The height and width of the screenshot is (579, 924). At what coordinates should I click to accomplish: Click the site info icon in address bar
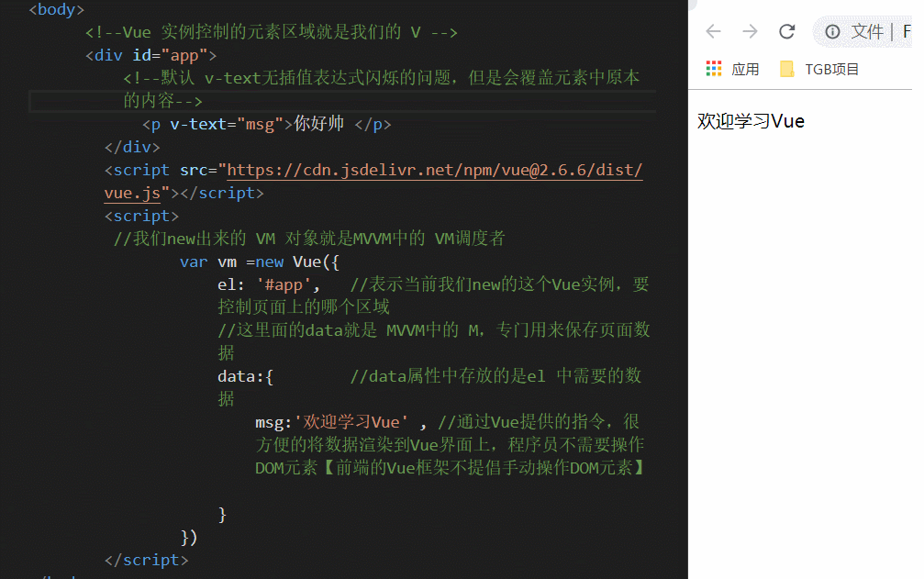click(832, 32)
